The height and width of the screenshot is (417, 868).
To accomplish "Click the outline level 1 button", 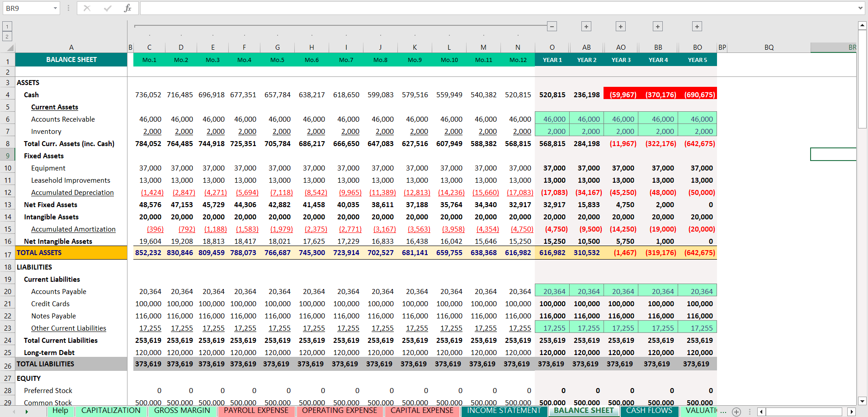I will point(7,27).
